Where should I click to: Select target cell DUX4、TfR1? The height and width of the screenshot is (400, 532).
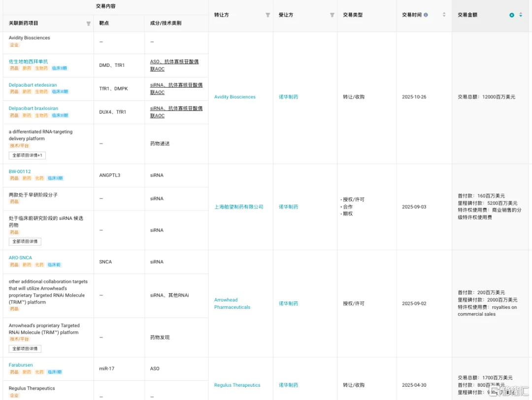coord(112,112)
